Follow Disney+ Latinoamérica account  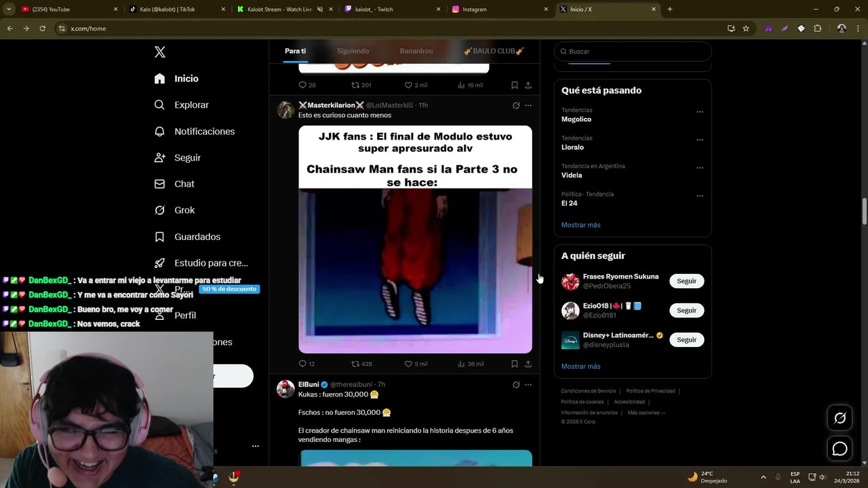686,340
